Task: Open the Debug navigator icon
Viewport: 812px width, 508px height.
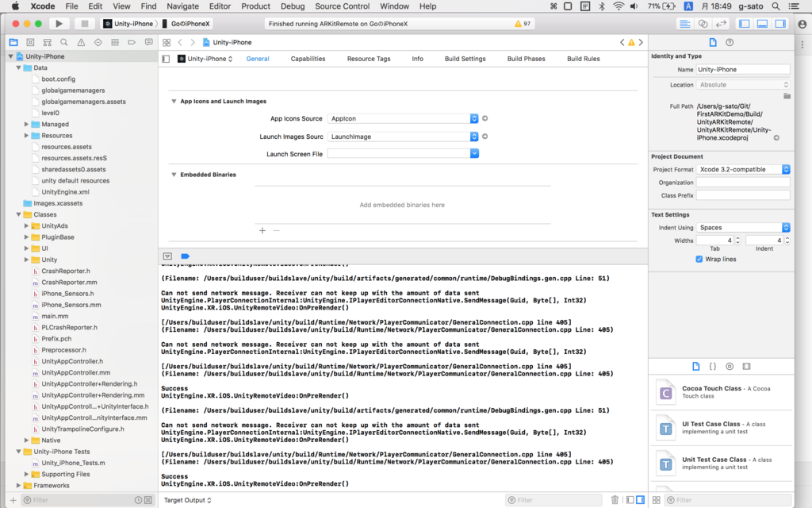Action: pyautogui.click(x=115, y=43)
